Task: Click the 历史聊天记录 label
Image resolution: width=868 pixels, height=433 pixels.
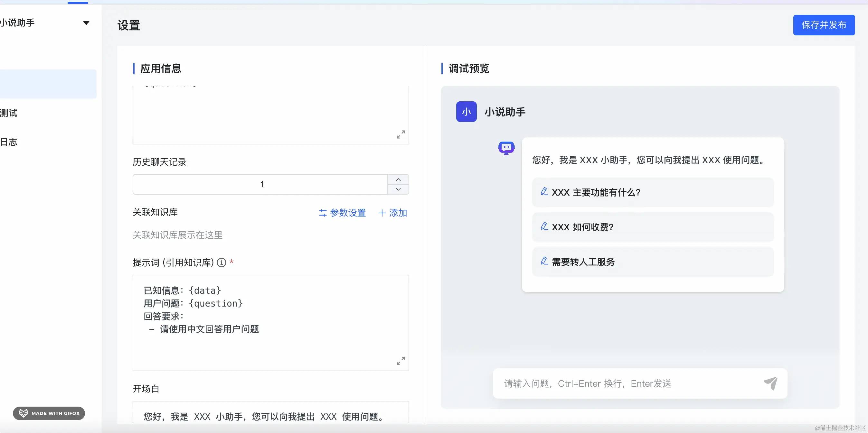Action: (x=159, y=162)
